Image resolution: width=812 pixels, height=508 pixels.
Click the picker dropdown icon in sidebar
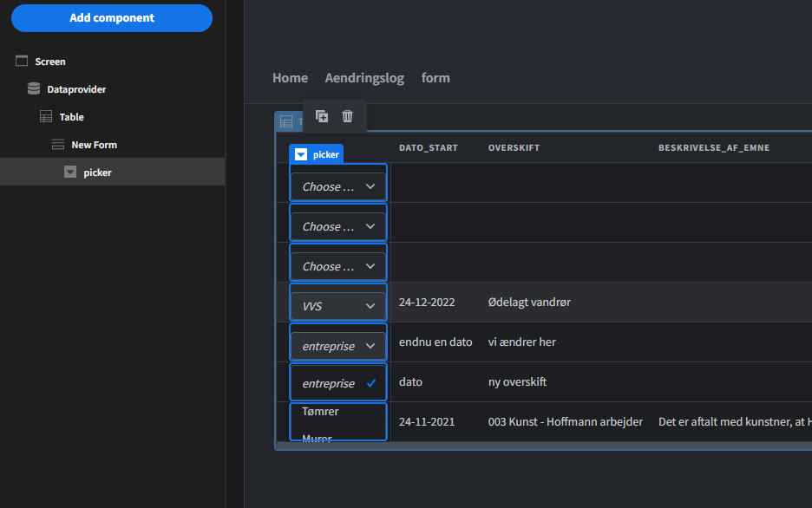(x=69, y=172)
